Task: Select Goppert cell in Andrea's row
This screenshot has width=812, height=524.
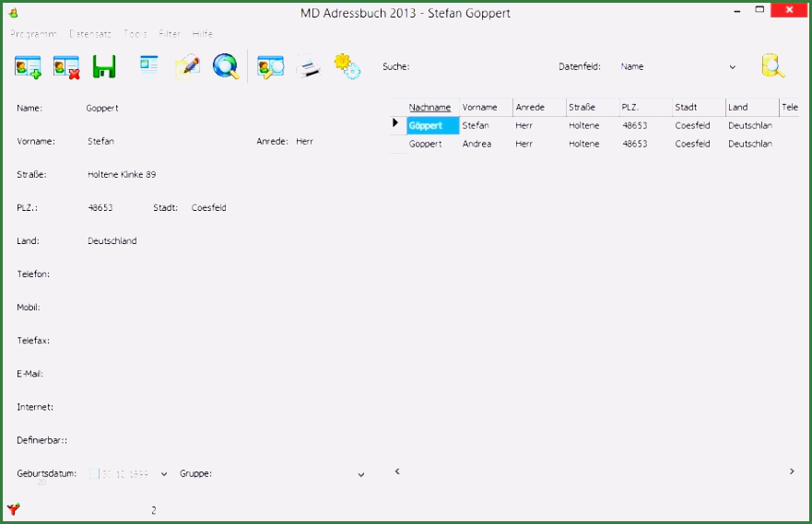Action: pyautogui.click(x=433, y=144)
